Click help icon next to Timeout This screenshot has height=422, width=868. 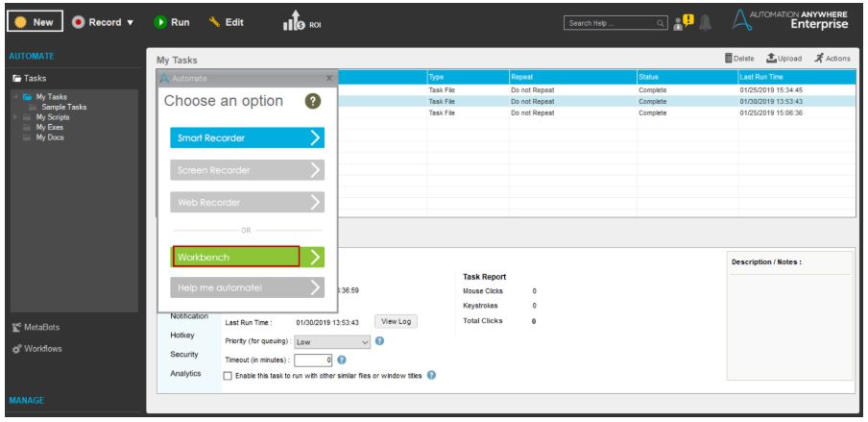(342, 360)
